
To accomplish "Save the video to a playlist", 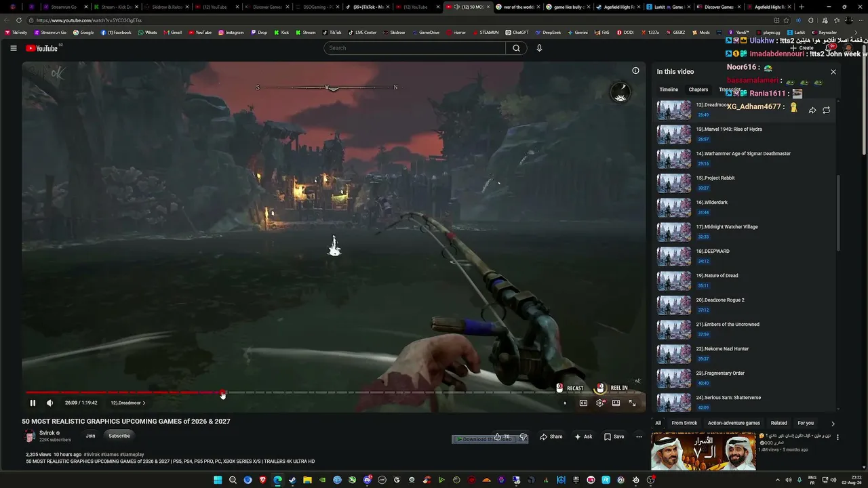I will (614, 437).
